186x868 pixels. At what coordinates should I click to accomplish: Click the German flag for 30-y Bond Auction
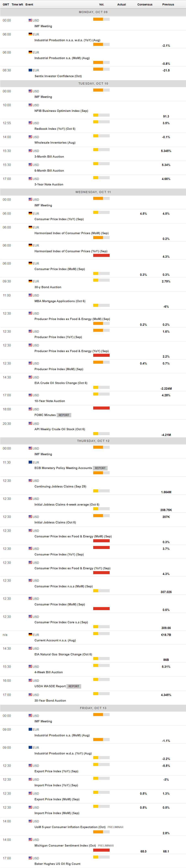[x=30, y=281]
